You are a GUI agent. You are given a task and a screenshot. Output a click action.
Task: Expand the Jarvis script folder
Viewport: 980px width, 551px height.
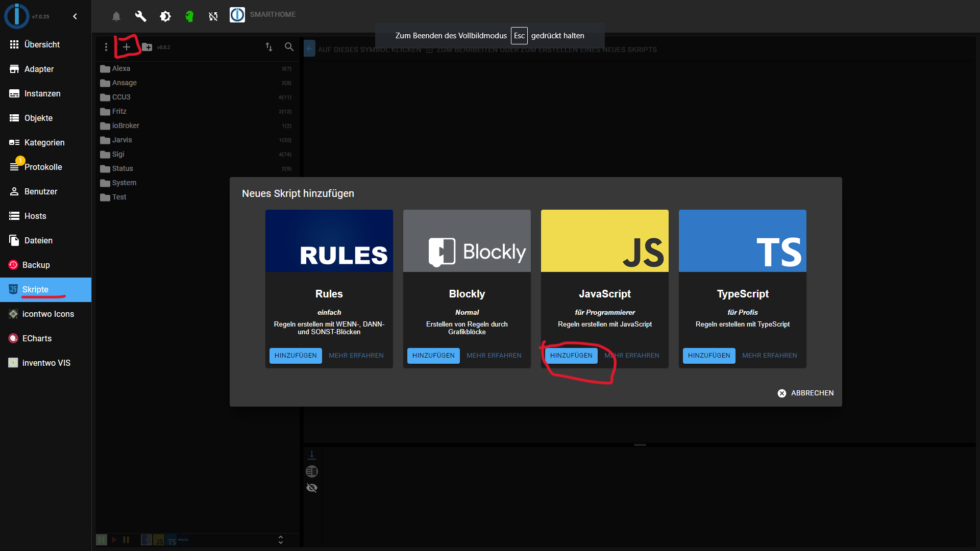coord(122,140)
